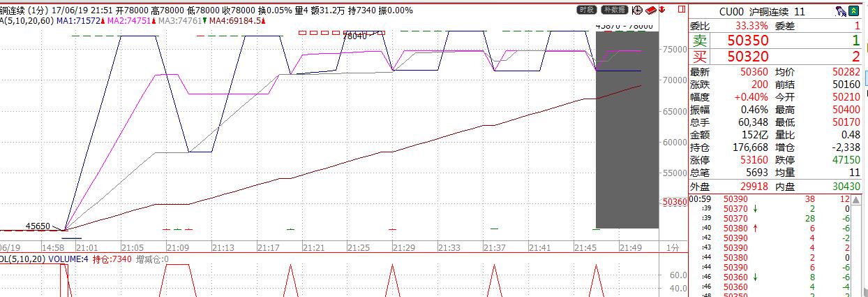This screenshot has width=868, height=297.
Task: Click the 卖 sell label
Action: tap(700, 41)
